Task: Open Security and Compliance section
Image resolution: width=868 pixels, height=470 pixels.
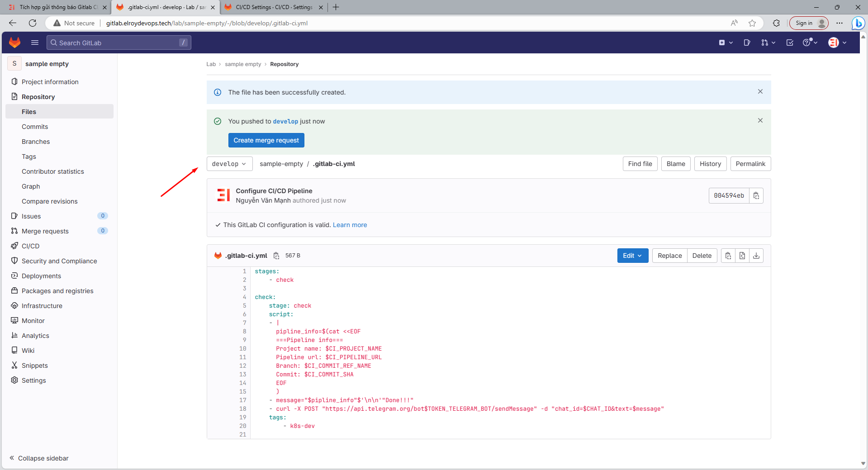Action: 59,261
